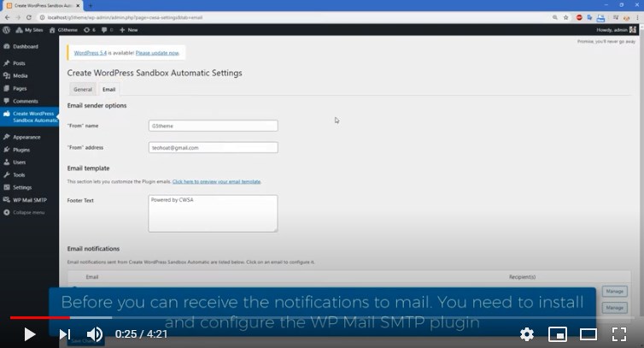Screen dimensions: 644x348
Task: Select the Email tab
Action: 108,89
